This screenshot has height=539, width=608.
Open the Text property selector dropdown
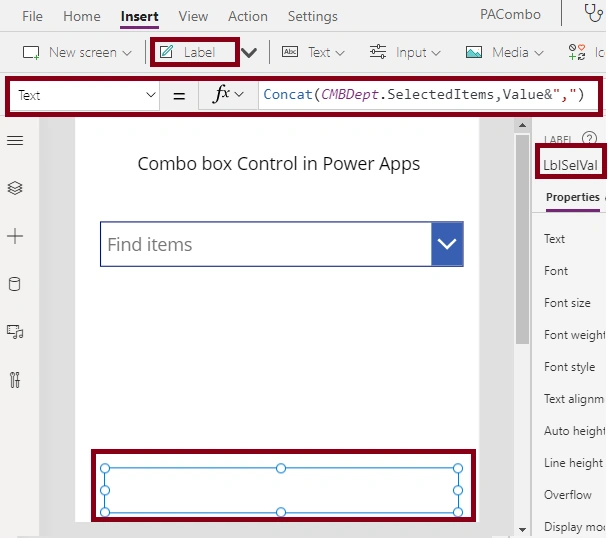point(84,95)
